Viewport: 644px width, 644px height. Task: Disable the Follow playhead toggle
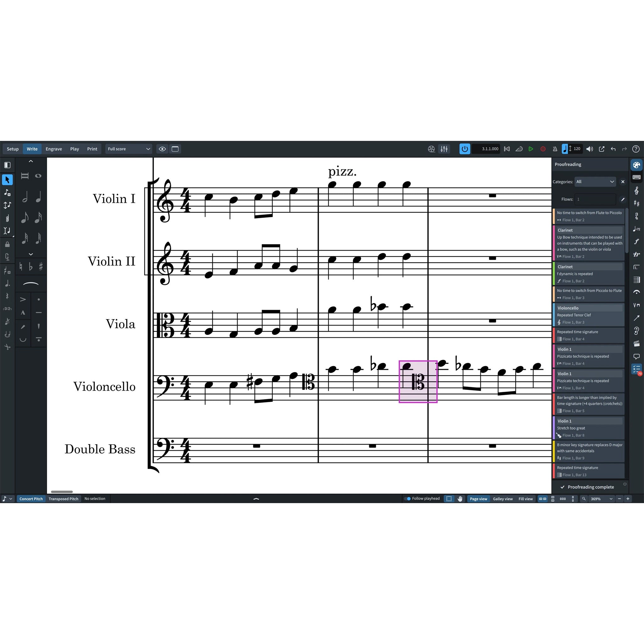tap(408, 499)
